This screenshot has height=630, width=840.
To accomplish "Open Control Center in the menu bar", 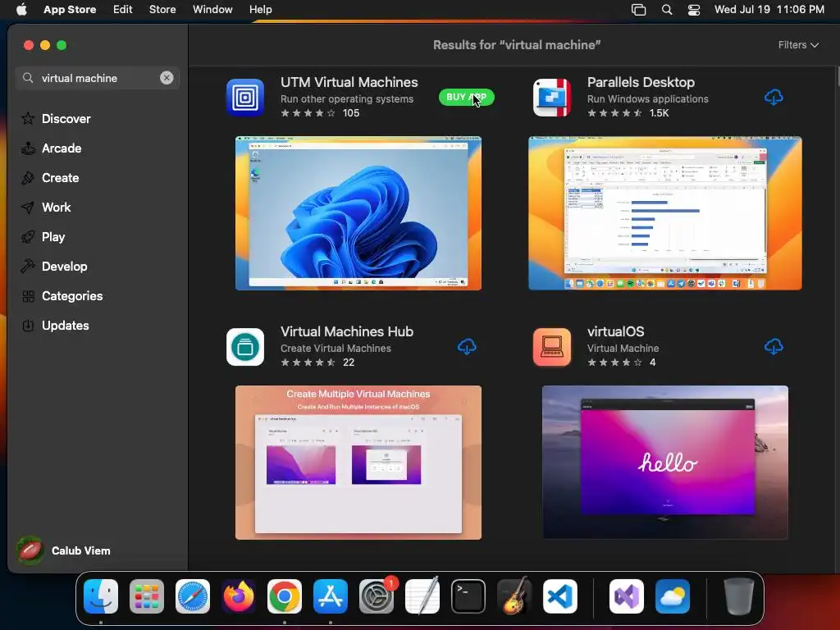I will tap(694, 10).
